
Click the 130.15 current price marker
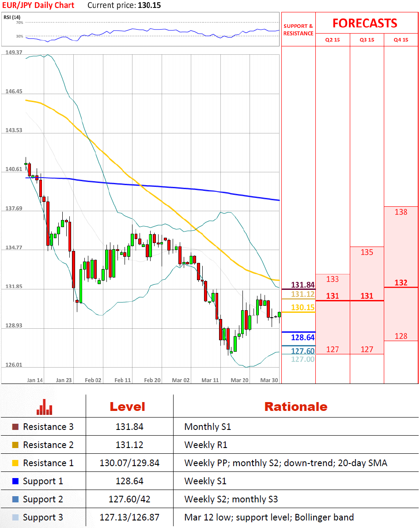[x=303, y=308]
